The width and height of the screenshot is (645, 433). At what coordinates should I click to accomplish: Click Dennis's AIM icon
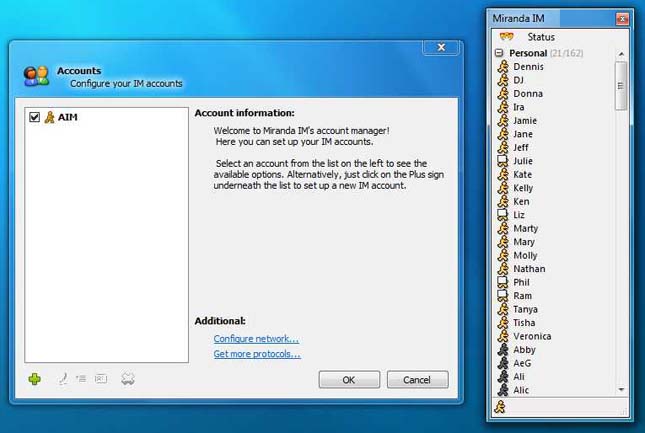(x=503, y=67)
